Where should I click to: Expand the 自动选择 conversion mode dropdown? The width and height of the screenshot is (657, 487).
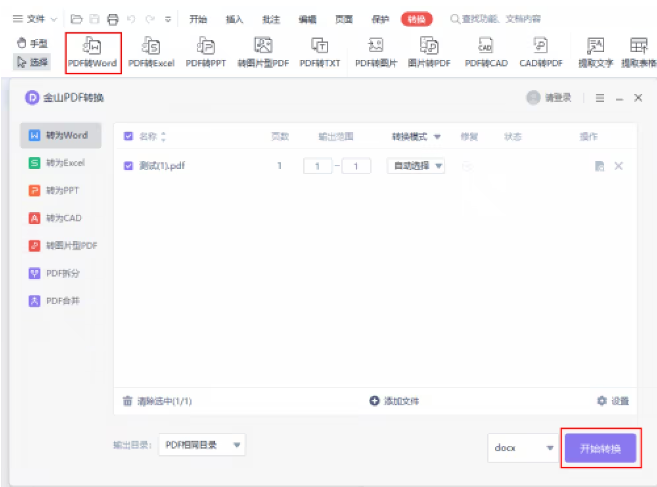point(416,166)
